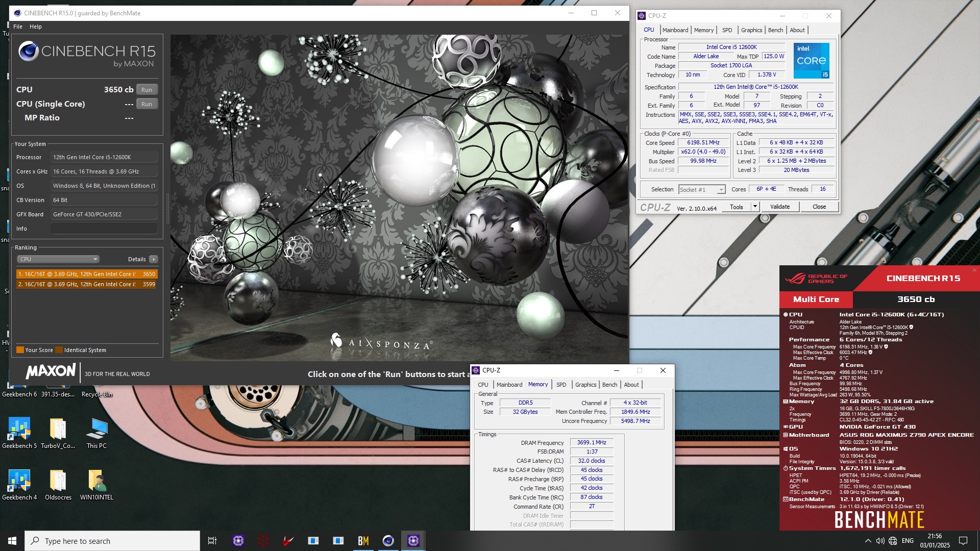The width and height of the screenshot is (980, 551).
Task: Open Task View from the taskbar
Action: pyautogui.click(x=212, y=541)
